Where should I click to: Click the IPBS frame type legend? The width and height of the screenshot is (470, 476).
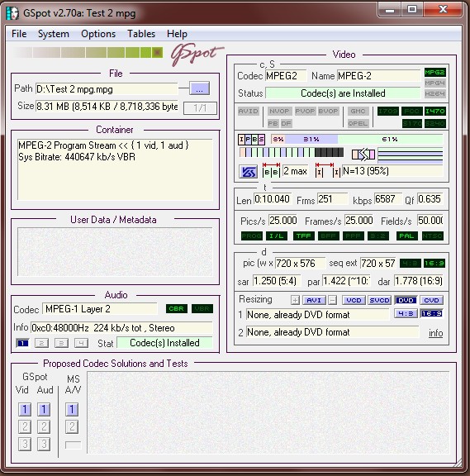pyautogui.click(x=252, y=140)
